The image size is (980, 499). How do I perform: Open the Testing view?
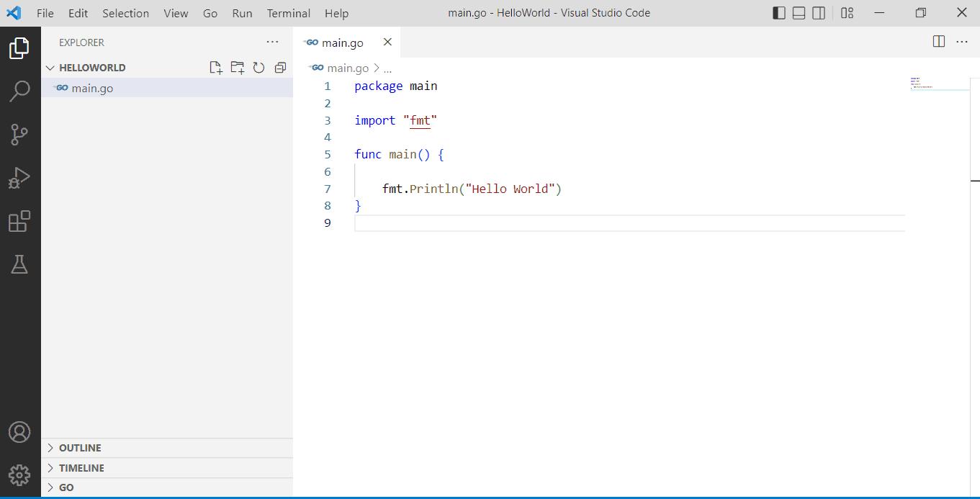20,264
